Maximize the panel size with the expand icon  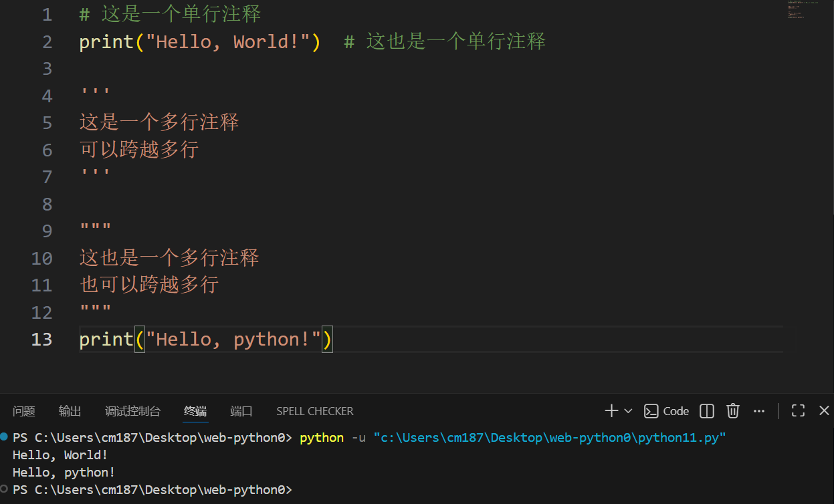click(797, 410)
